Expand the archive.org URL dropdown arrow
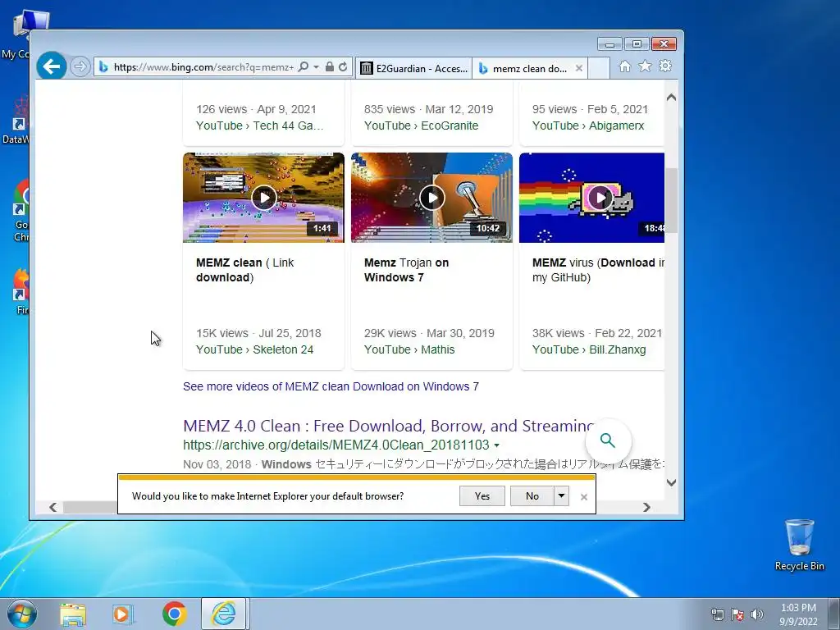This screenshot has width=840, height=630. click(x=496, y=445)
